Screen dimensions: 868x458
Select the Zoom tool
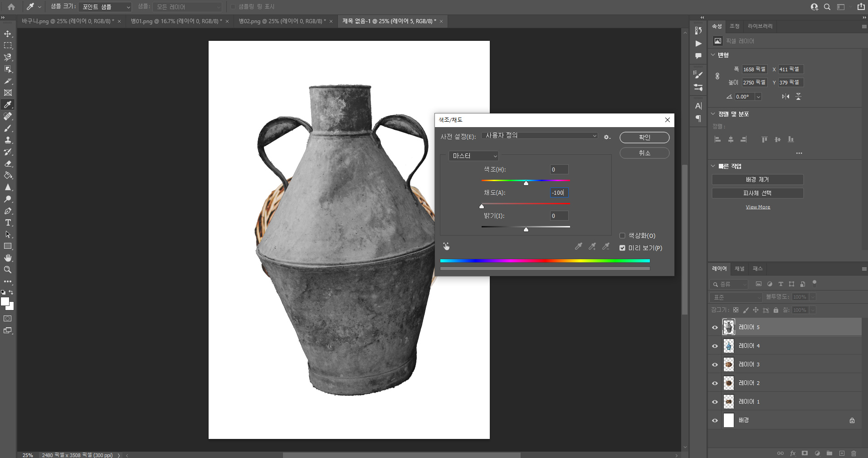pos(8,270)
